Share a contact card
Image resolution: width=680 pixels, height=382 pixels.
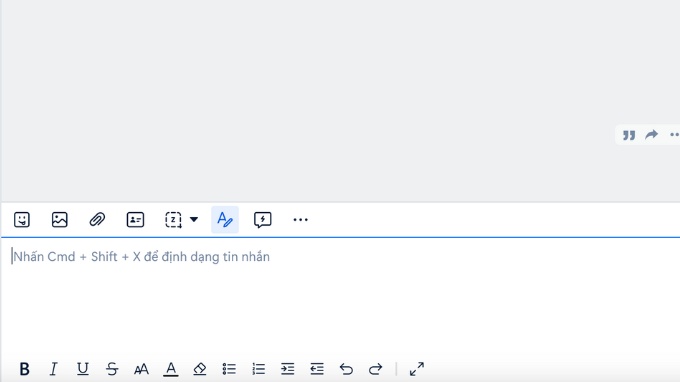(x=135, y=219)
